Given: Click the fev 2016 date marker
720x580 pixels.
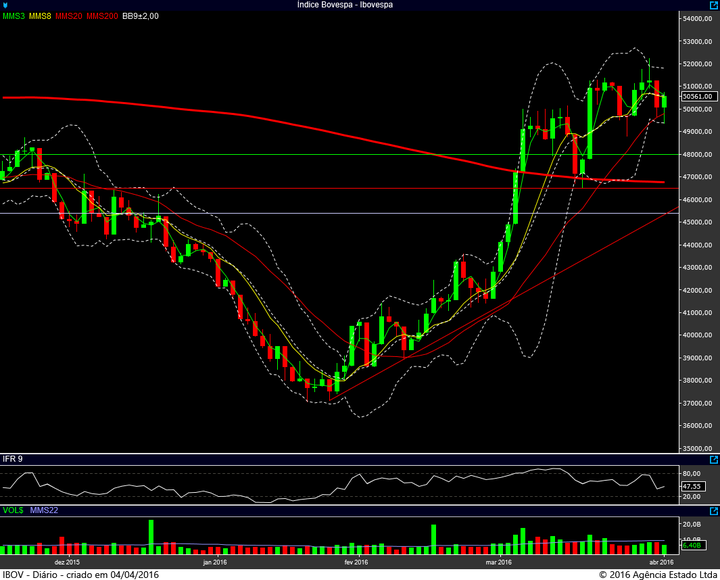Looking at the screenshot, I should 356,562.
